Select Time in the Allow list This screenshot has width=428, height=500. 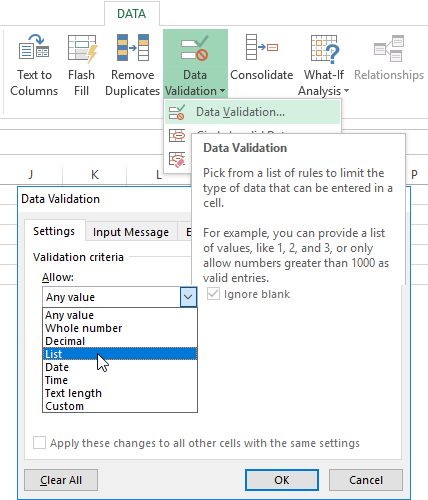pos(120,380)
